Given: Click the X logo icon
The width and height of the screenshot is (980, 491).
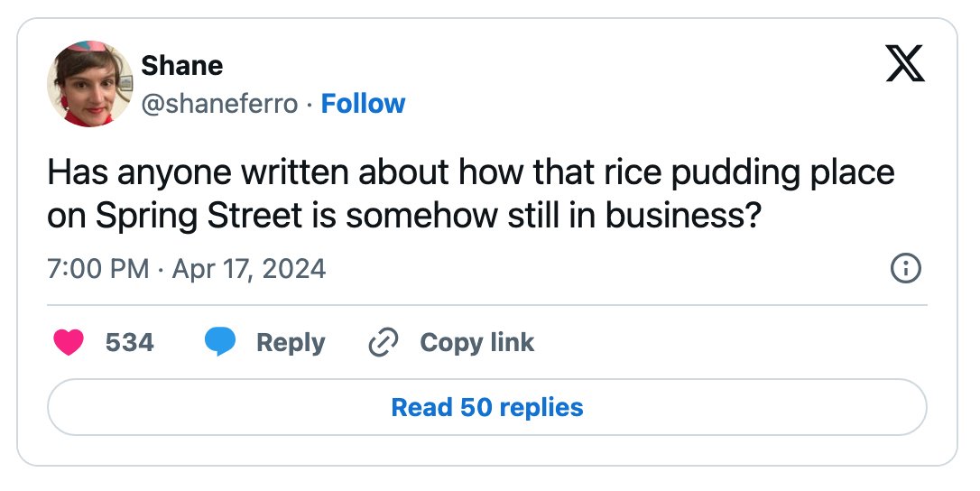Looking at the screenshot, I should click(x=904, y=63).
